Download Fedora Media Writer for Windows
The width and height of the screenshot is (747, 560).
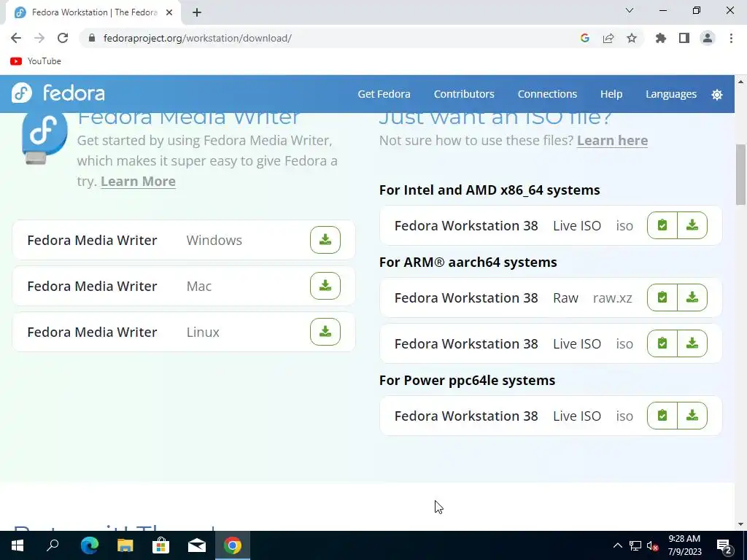(325, 240)
